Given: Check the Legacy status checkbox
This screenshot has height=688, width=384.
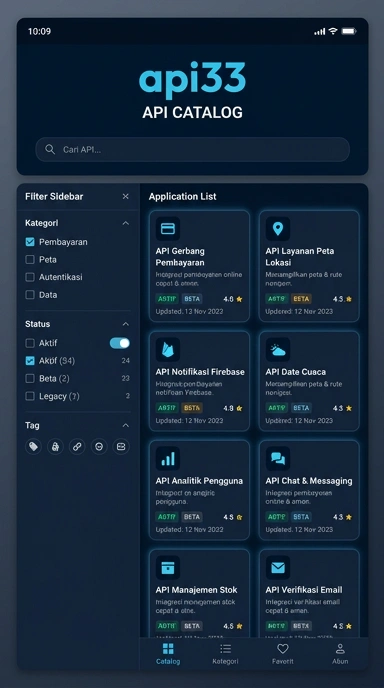Looking at the screenshot, I should (30, 396).
